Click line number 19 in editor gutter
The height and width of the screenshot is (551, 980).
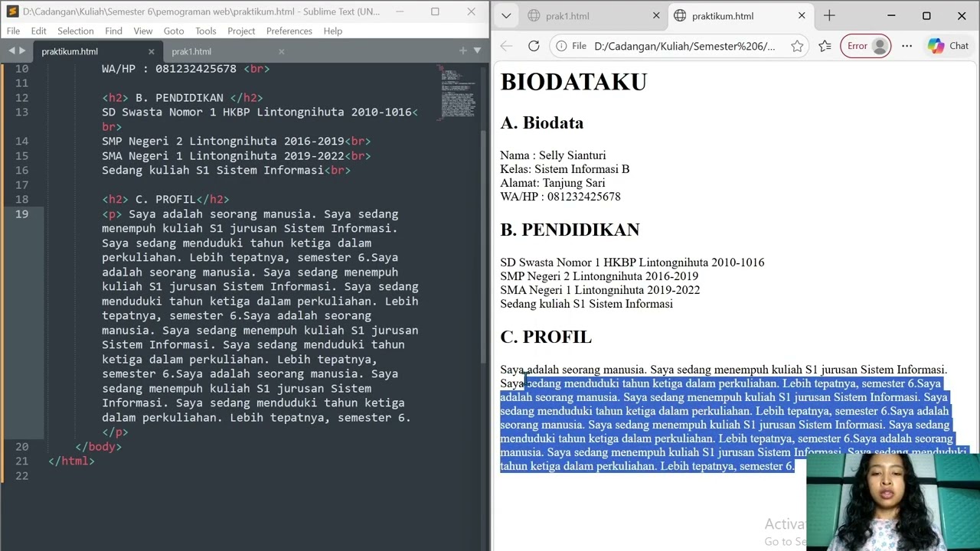[x=21, y=214]
